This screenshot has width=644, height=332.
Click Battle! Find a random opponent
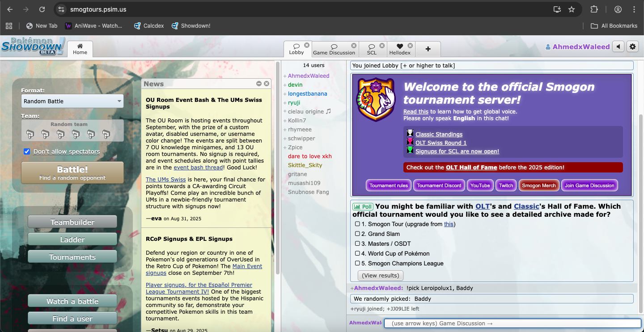tap(72, 173)
